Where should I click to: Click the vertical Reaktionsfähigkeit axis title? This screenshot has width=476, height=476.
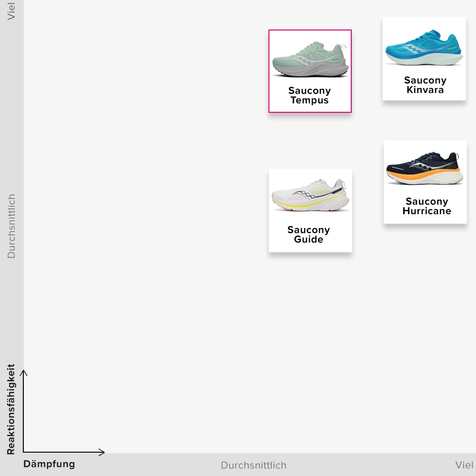pos(11,409)
